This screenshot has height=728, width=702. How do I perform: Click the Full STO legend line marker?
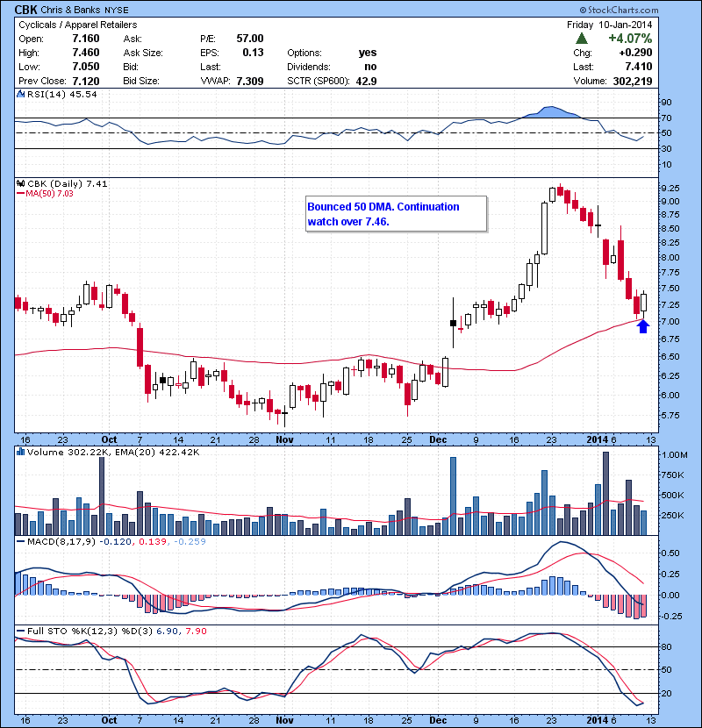20,631
